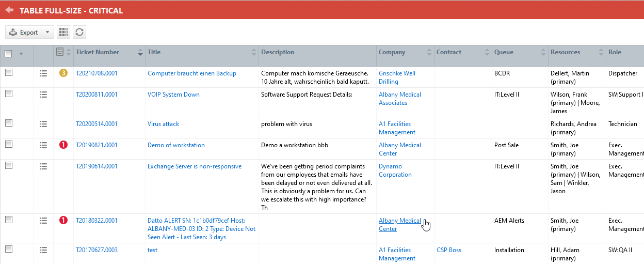This screenshot has width=644, height=264.
Task: Click red alert badge on Demo of workstation row
Action: click(63, 145)
